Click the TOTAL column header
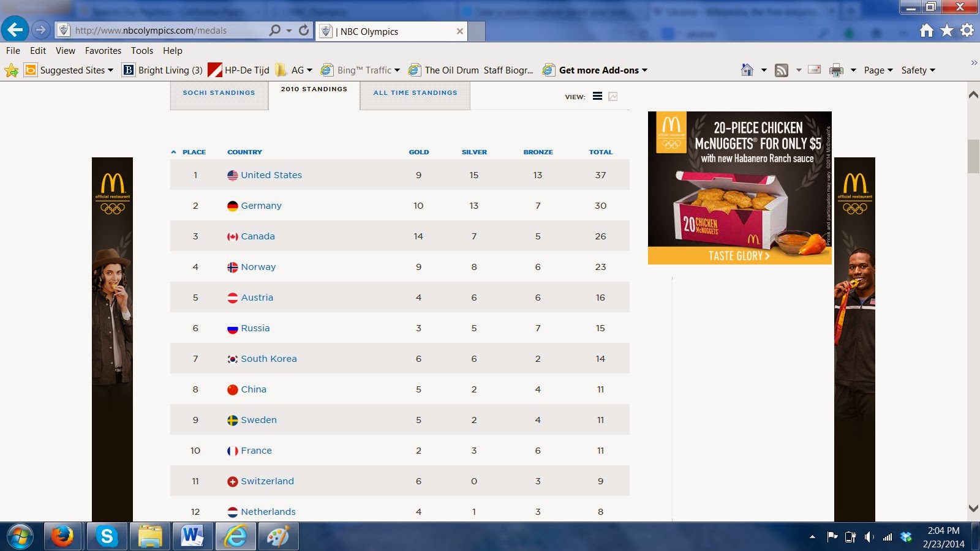 point(601,152)
